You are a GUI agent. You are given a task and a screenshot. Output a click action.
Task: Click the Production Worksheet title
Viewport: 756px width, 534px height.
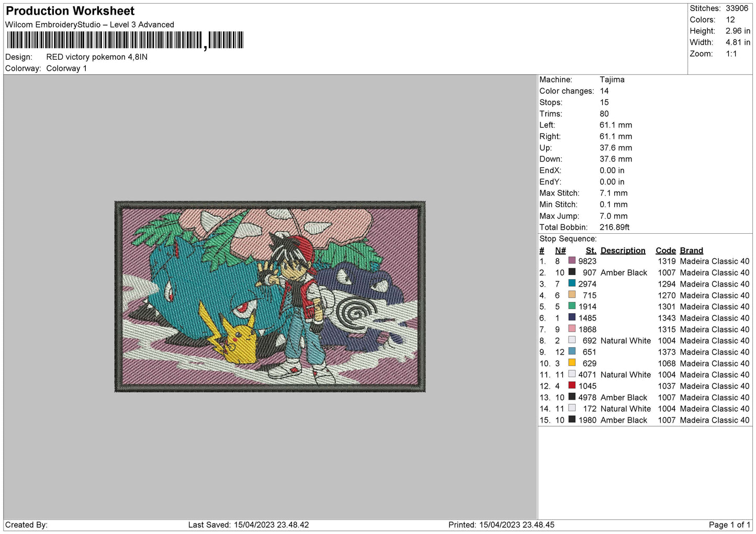70,11
